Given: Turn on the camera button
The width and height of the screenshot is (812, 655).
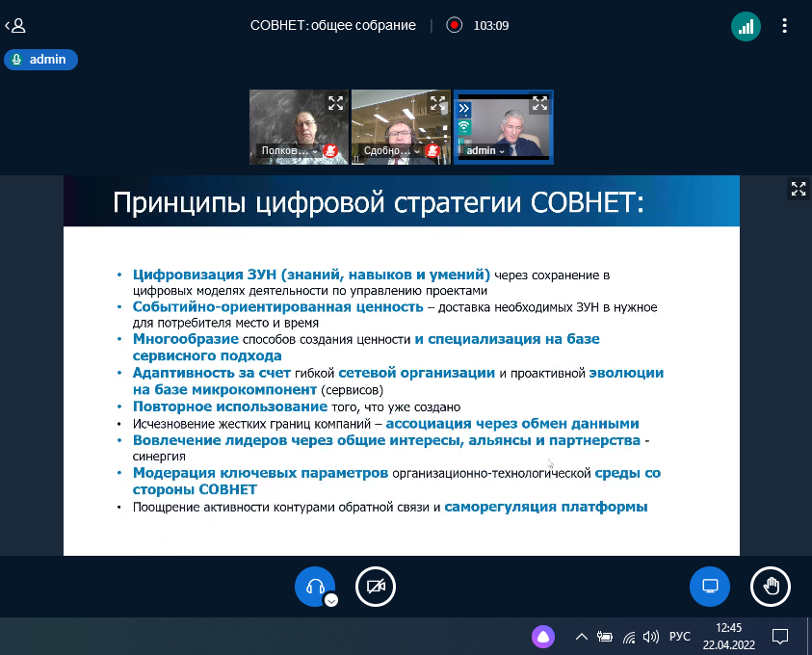Looking at the screenshot, I should pyautogui.click(x=376, y=587).
